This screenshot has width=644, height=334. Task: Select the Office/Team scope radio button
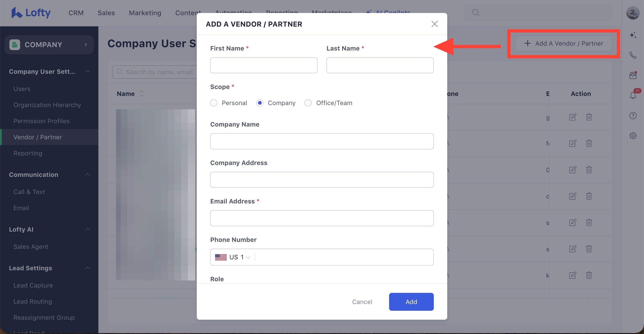click(308, 103)
